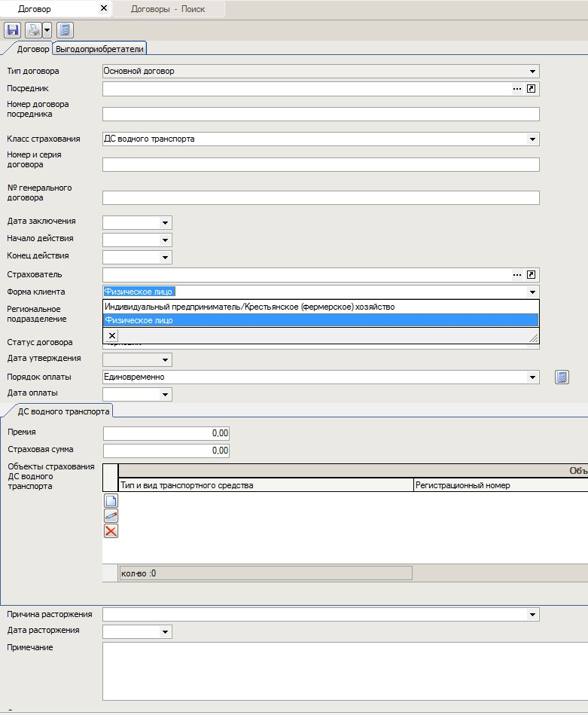Open the Посредник record link icon
The width and height of the screenshot is (588, 715).
tap(532, 89)
